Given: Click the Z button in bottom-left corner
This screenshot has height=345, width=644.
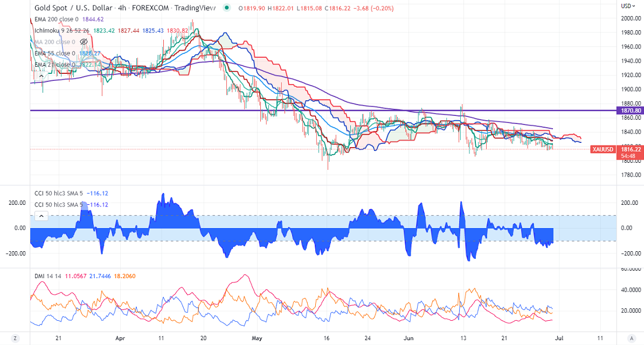Looking at the screenshot, I should coord(15,339).
